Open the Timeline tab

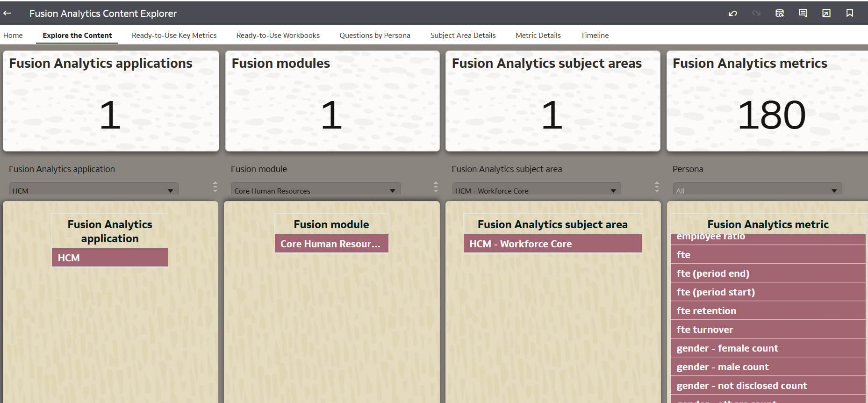pyautogui.click(x=595, y=35)
